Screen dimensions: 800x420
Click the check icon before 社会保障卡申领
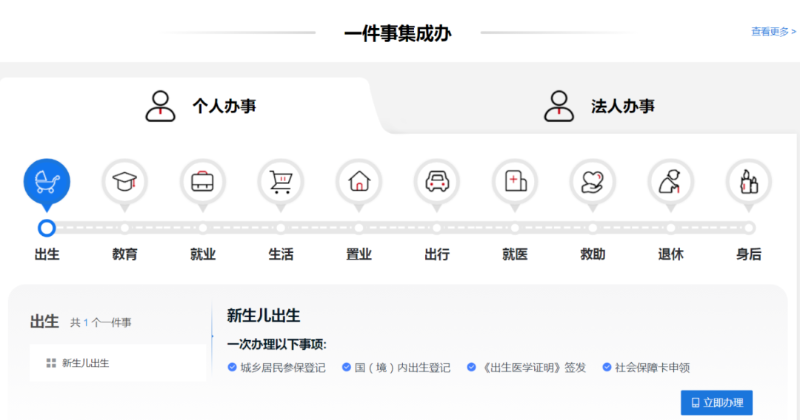[x=607, y=367]
